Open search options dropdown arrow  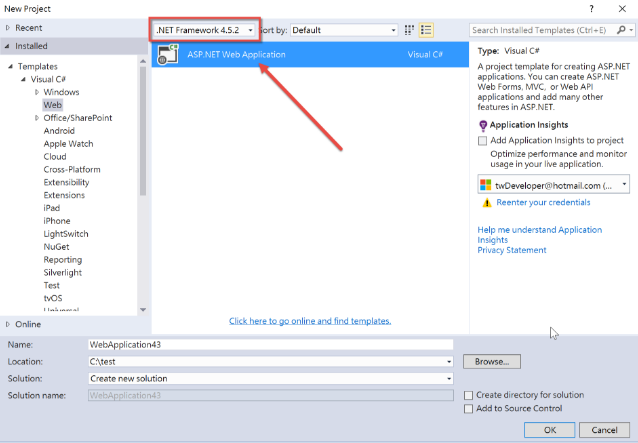[x=631, y=30]
